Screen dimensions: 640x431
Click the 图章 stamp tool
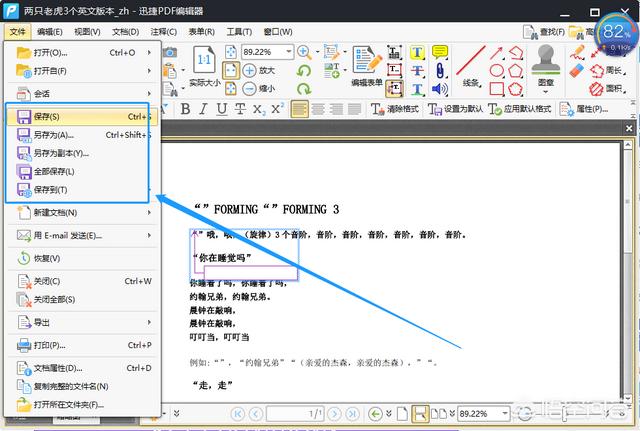tap(546, 68)
